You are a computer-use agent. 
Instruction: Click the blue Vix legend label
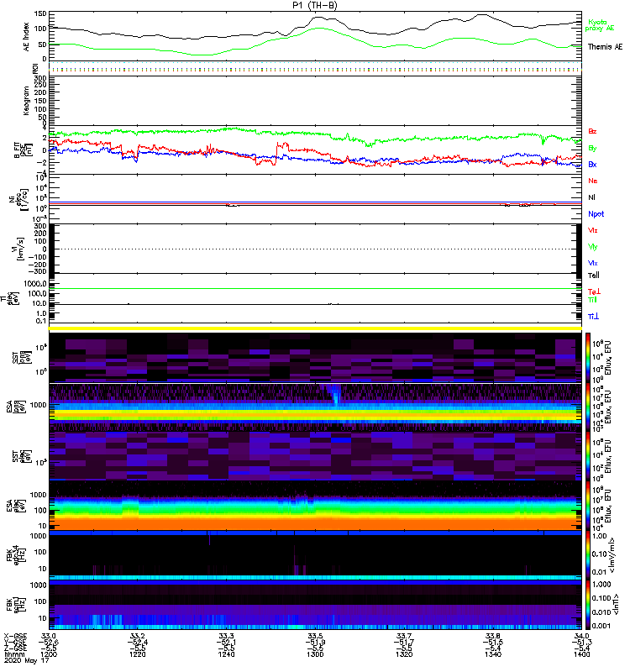tap(593, 263)
